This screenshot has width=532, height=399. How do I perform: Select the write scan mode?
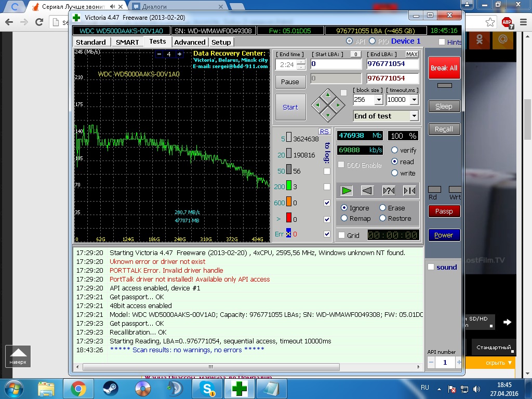pyautogui.click(x=394, y=173)
